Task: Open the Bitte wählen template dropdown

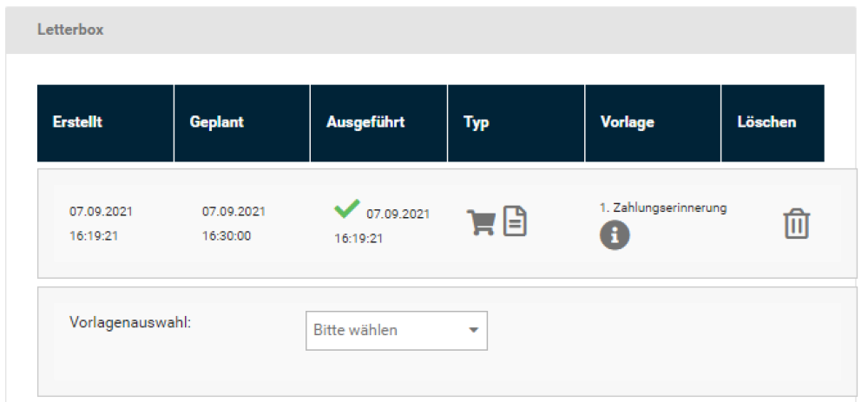Action: pos(396,331)
